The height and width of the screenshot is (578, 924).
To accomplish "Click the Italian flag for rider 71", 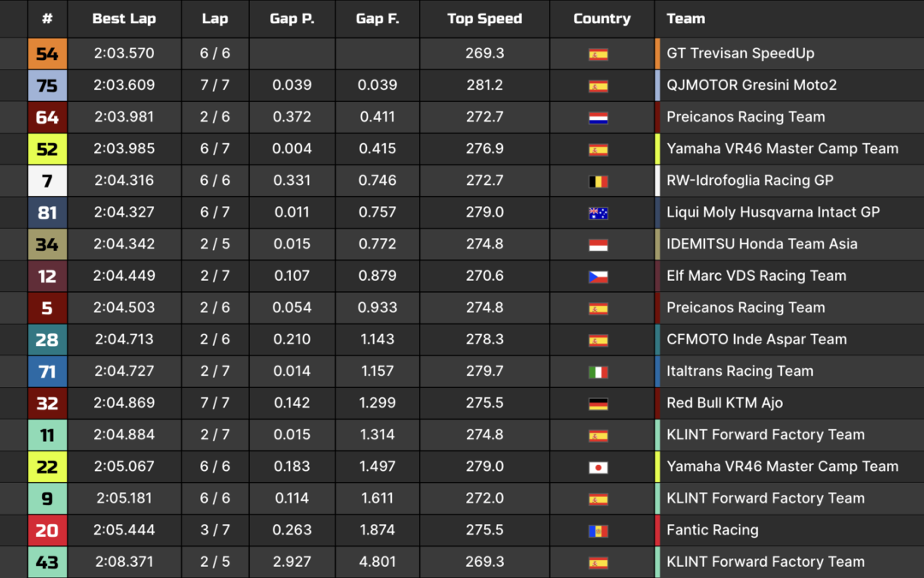I will point(598,372).
